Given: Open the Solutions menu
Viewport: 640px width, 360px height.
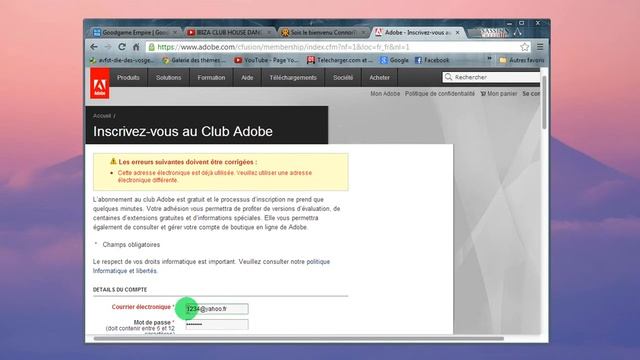Looking at the screenshot, I should pos(169,78).
